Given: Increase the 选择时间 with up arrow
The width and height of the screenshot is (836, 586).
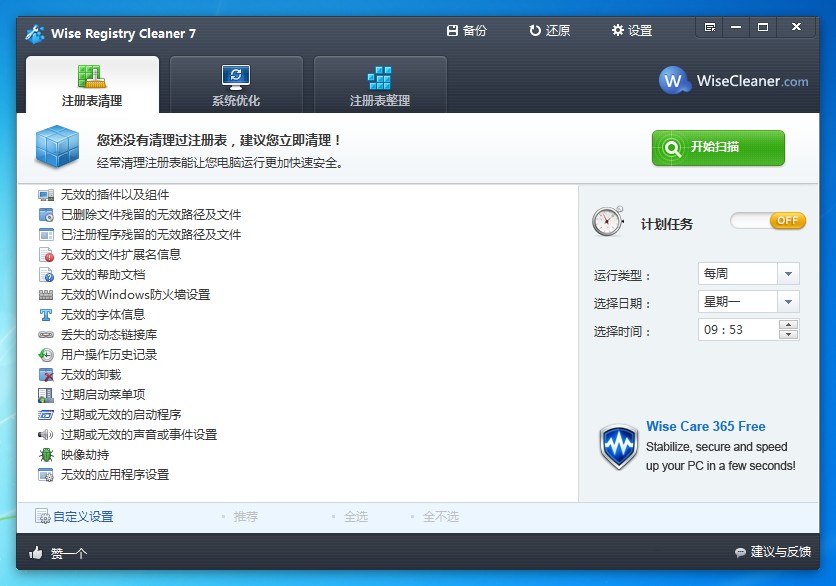Looking at the screenshot, I should (789, 324).
